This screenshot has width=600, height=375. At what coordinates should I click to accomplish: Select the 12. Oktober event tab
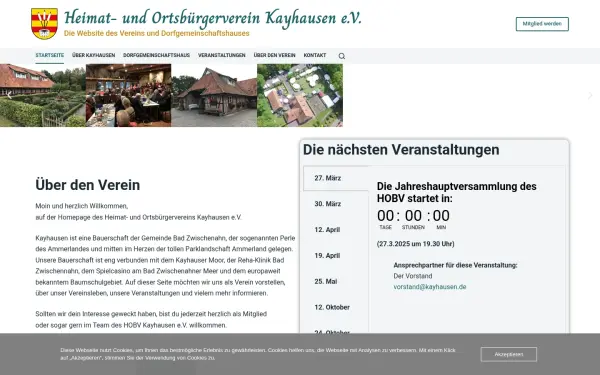[x=336, y=307]
